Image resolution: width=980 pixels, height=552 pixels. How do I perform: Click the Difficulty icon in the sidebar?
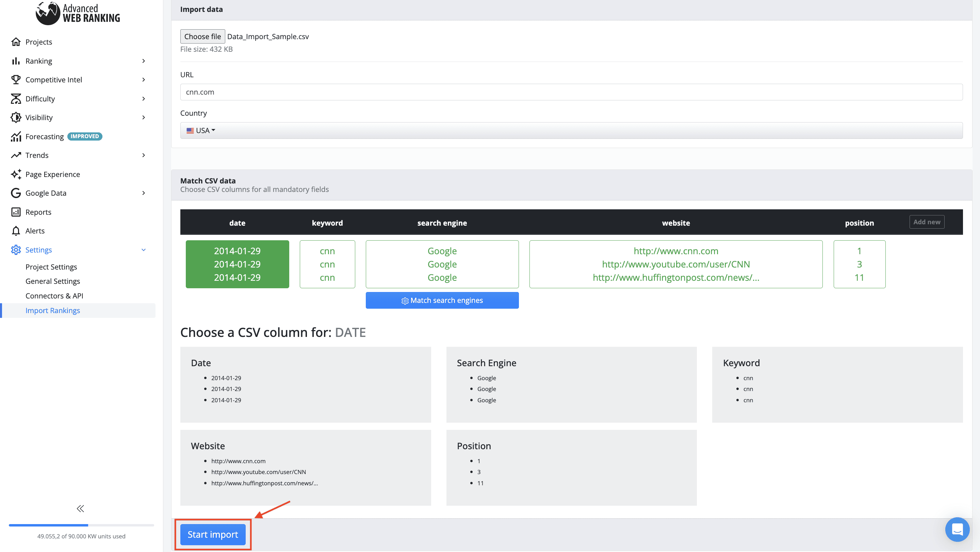tap(16, 99)
